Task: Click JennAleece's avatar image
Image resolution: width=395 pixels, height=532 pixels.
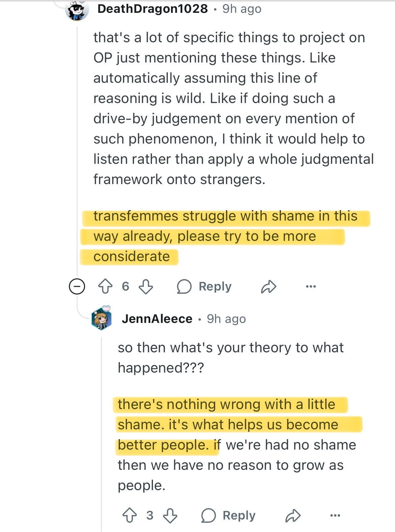Action: click(102, 318)
